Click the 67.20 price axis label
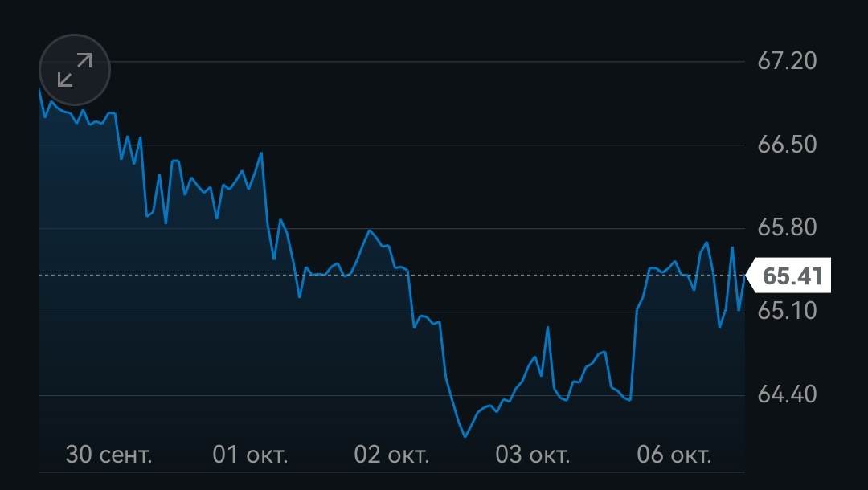 pyautogui.click(x=787, y=61)
